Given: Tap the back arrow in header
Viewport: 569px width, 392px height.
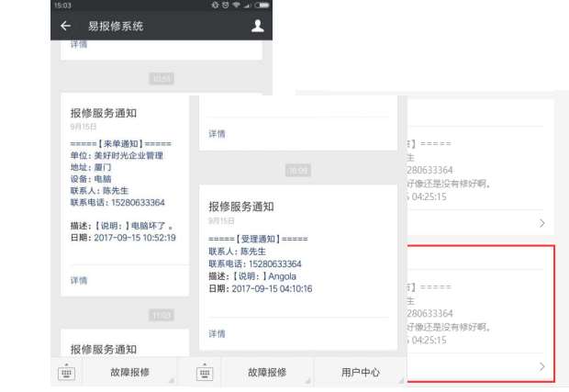Looking at the screenshot, I should [x=66, y=26].
